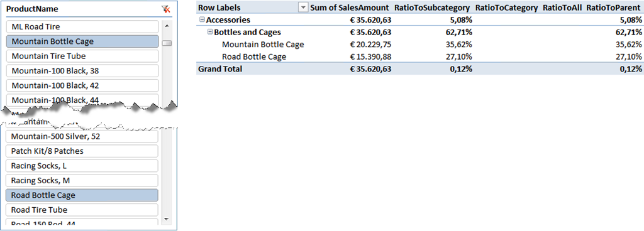Select Mountain-500 Silver, 52 item

pos(82,136)
